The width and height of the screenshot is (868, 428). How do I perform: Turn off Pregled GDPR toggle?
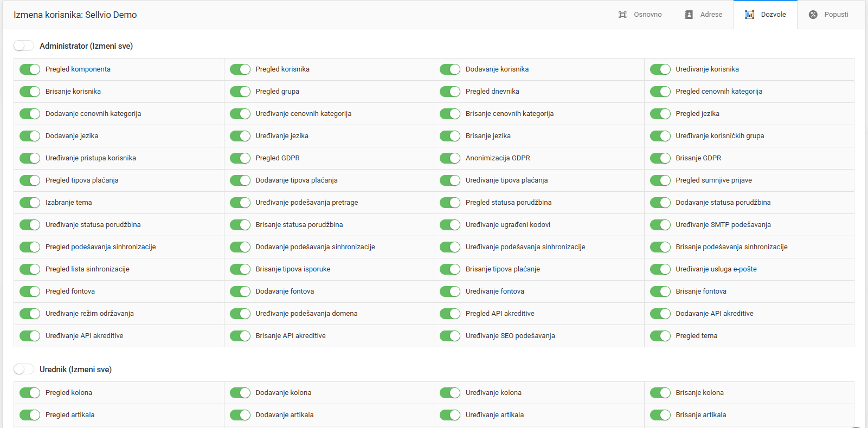240,158
